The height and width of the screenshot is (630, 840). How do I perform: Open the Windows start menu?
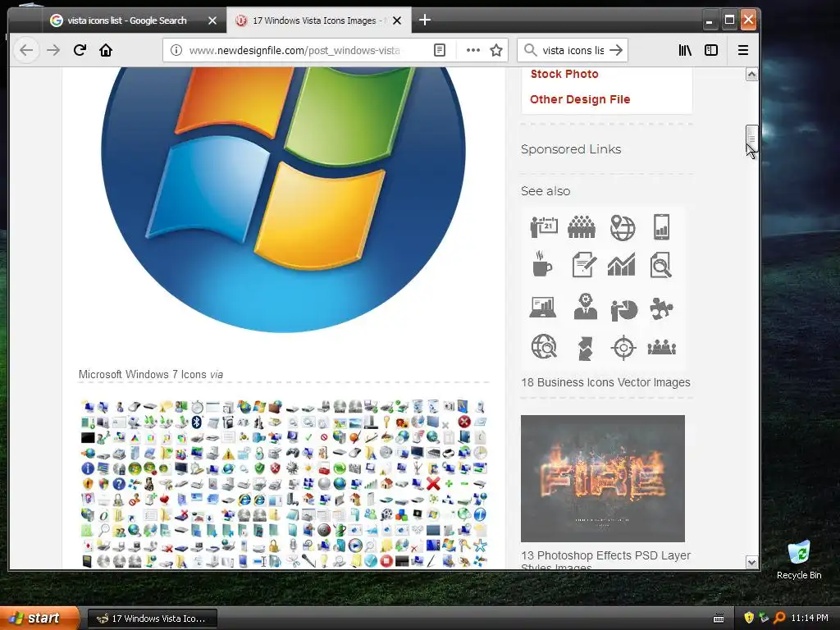coord(39,619)
